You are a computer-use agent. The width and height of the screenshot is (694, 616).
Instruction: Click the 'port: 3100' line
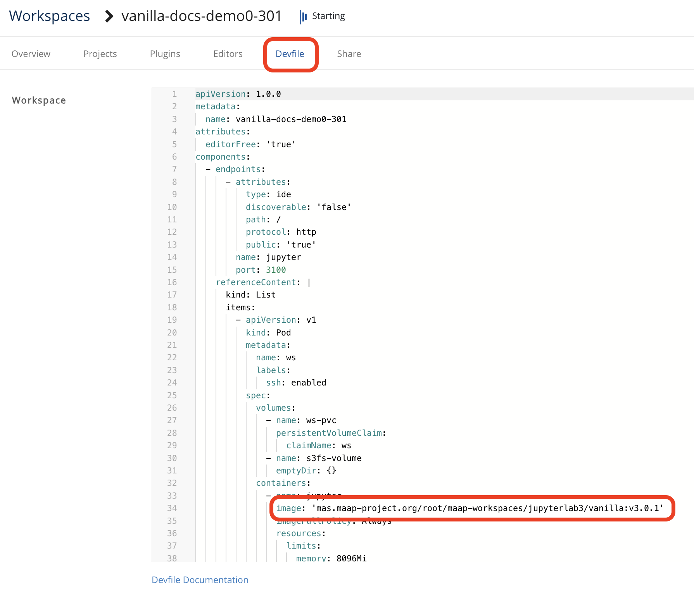point(261,270)
